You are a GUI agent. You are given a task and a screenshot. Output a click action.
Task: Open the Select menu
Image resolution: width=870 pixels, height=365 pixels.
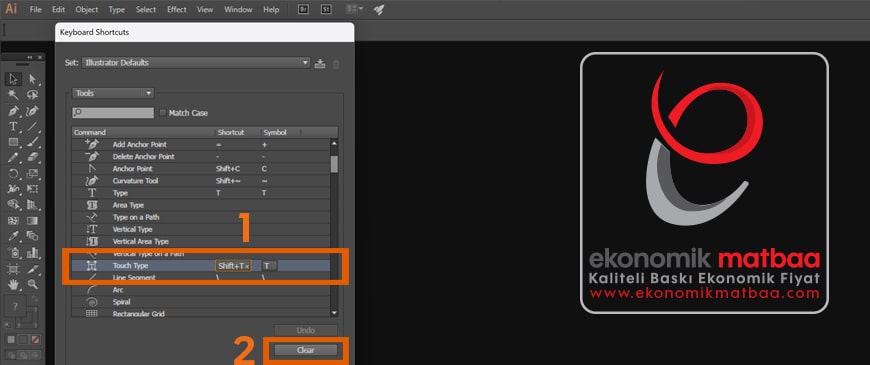click(146, 9)
